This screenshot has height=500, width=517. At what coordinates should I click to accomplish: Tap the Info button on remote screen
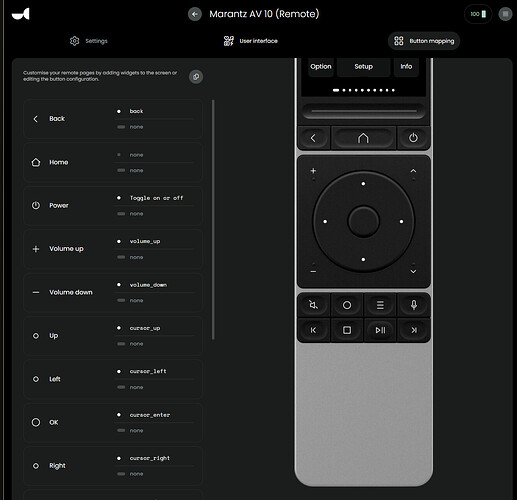tap(406, 67)
